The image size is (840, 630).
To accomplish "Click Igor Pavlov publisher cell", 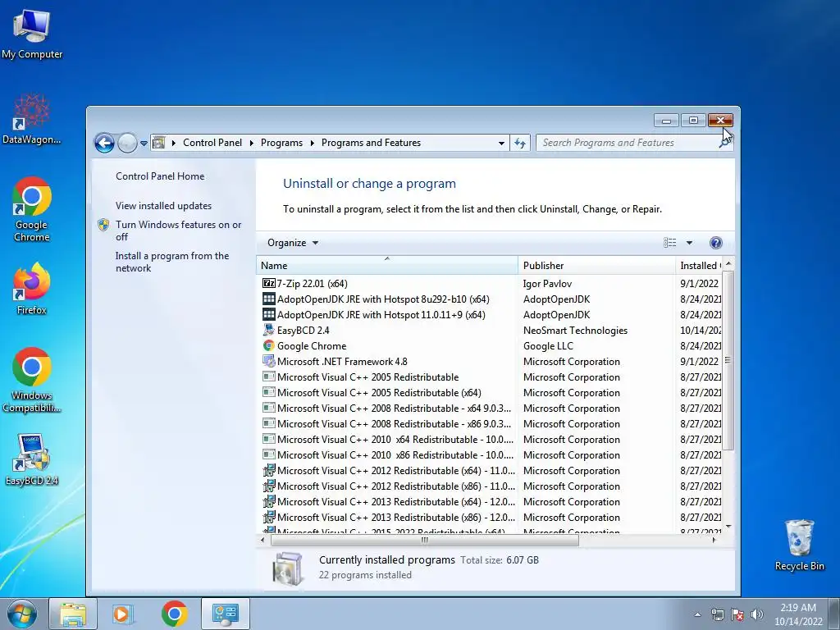I will coord(547,283).
